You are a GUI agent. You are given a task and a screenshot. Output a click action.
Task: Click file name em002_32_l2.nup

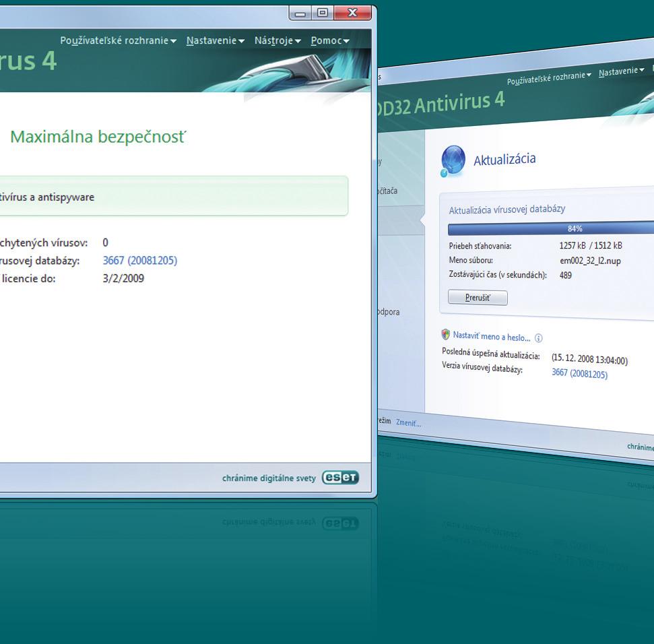pos(590,261)
